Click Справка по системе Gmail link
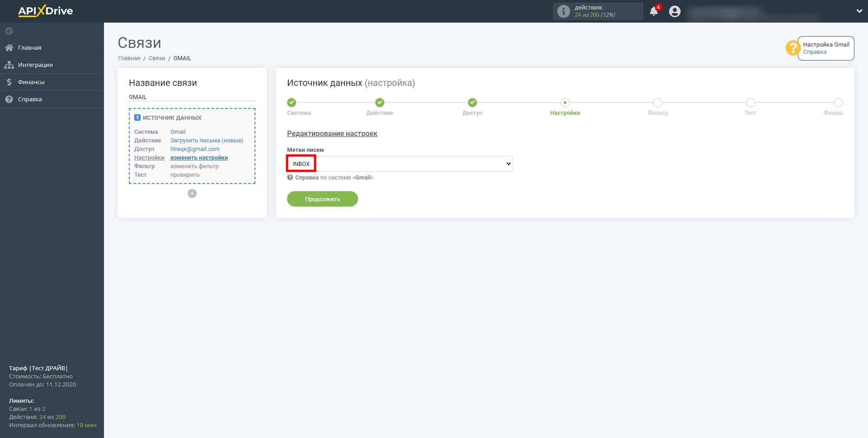 (334, 178)
